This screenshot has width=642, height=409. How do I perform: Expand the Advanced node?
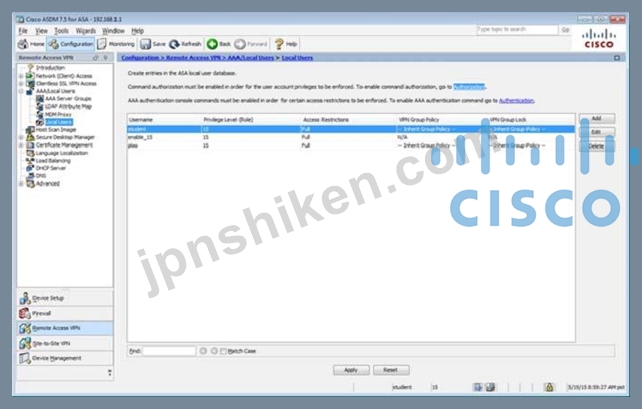pos(21,183)
